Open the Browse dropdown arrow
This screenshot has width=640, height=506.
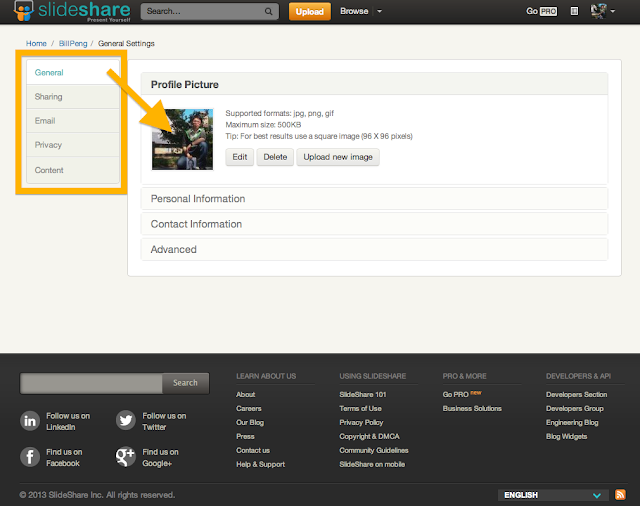click(380, 11)
